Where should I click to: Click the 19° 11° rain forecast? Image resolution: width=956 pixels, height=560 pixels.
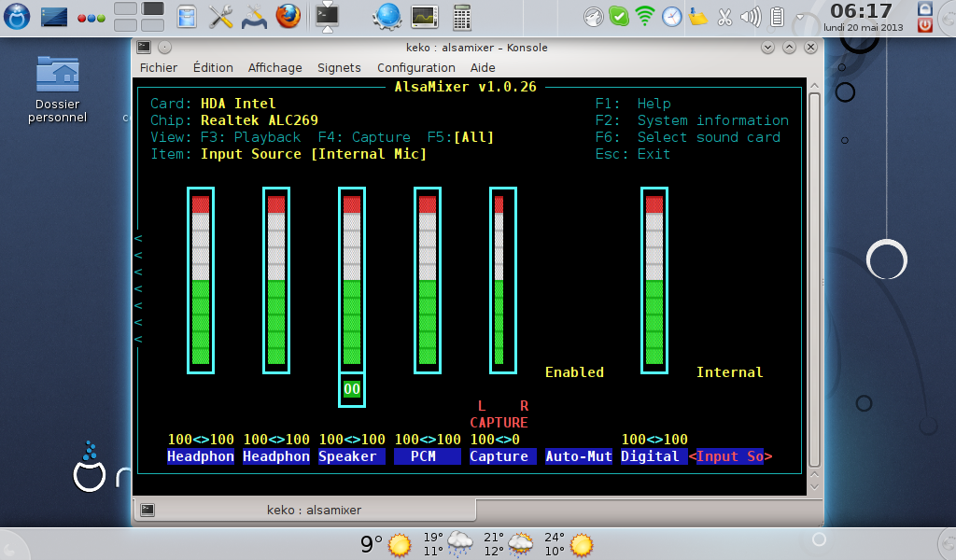[448, 544]
